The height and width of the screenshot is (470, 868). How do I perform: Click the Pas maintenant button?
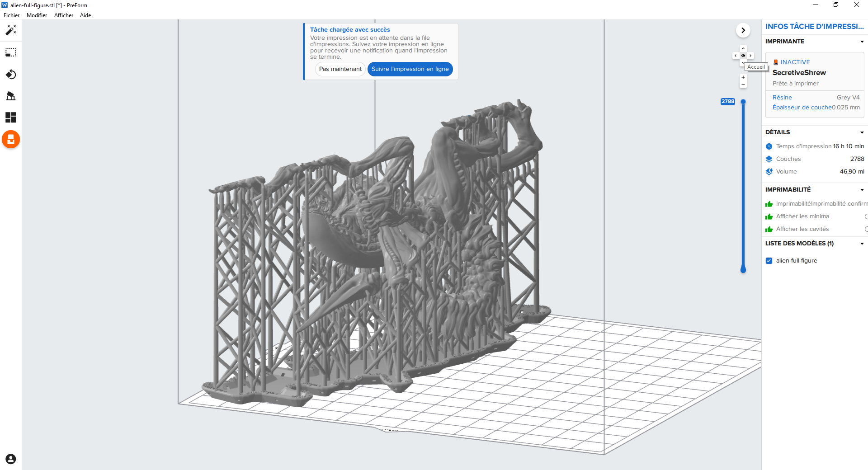coord(340,69)
